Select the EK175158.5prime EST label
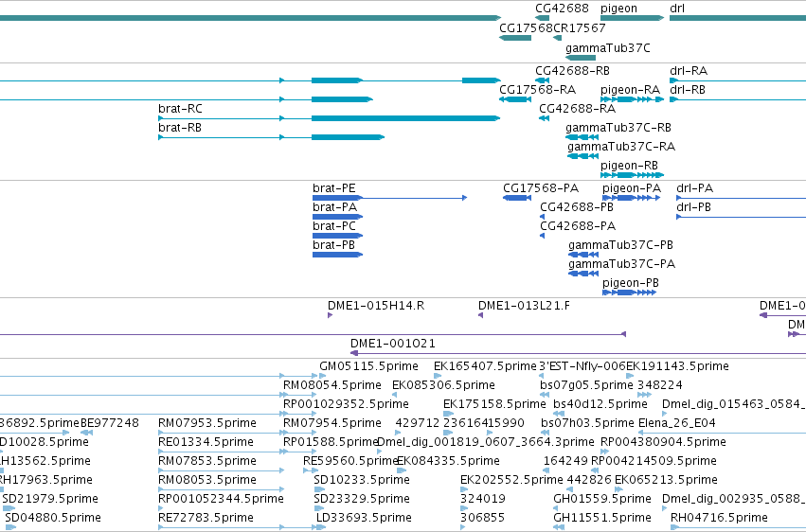The image size is (806, 532). [x=494, y=404]
